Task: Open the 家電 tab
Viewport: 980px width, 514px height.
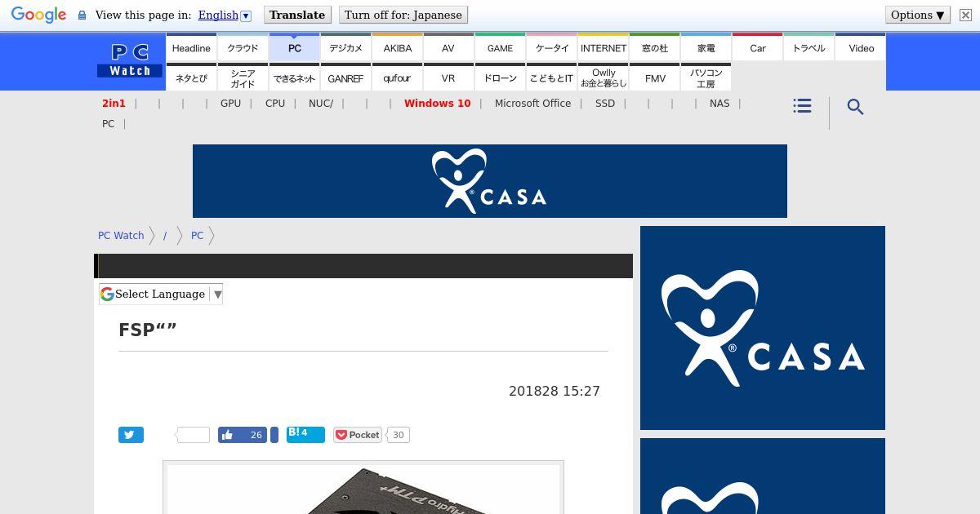Action: 706,47
